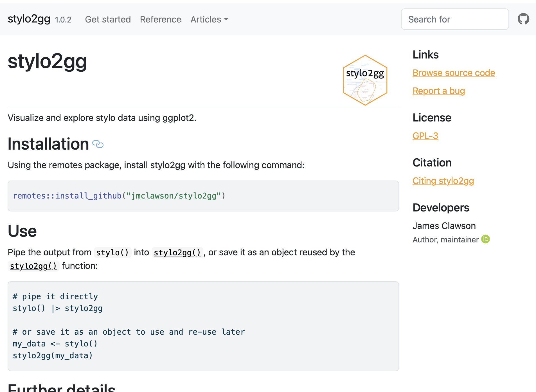
Task: Expand the Articles dropdown menu
Action: coord(209,19)
